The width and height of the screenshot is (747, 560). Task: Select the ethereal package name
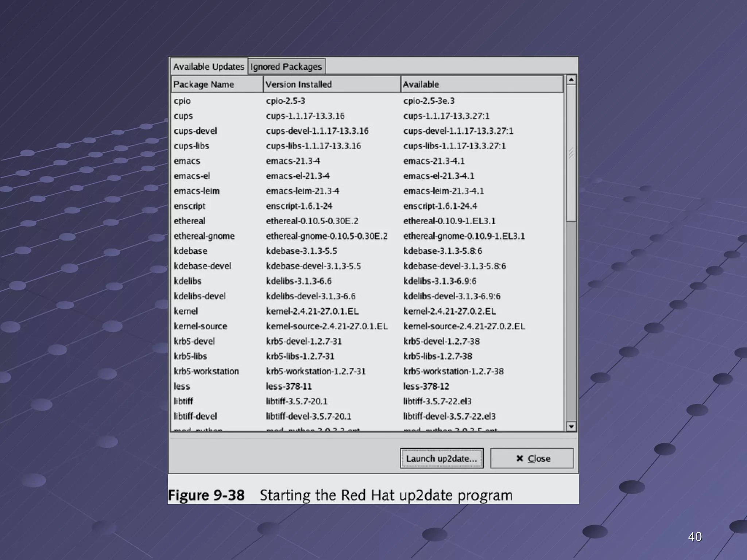tap(189, 221)
